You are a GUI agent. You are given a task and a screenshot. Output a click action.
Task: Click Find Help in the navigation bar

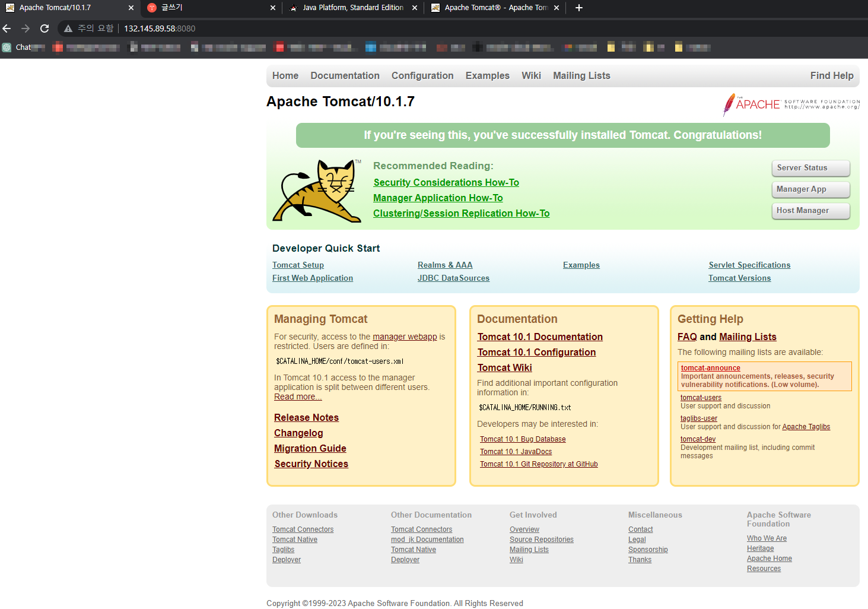[x=832, y=76]
